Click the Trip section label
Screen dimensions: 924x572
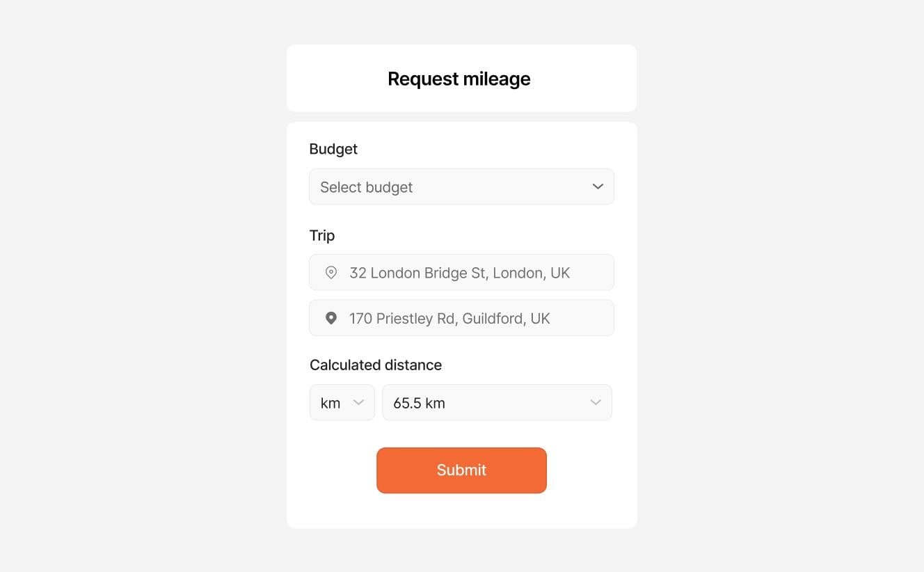click(x=321, y=235)
